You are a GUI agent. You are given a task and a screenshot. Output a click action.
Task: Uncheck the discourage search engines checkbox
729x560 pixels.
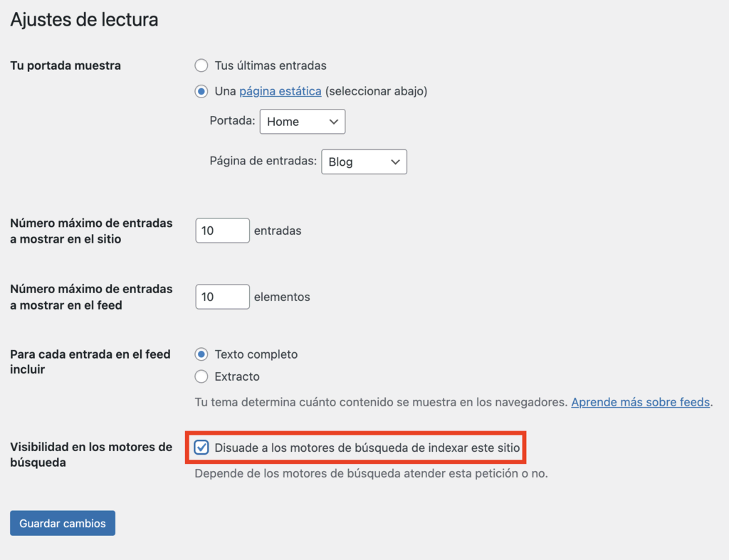pyautogui.click(x=201, y=448)
